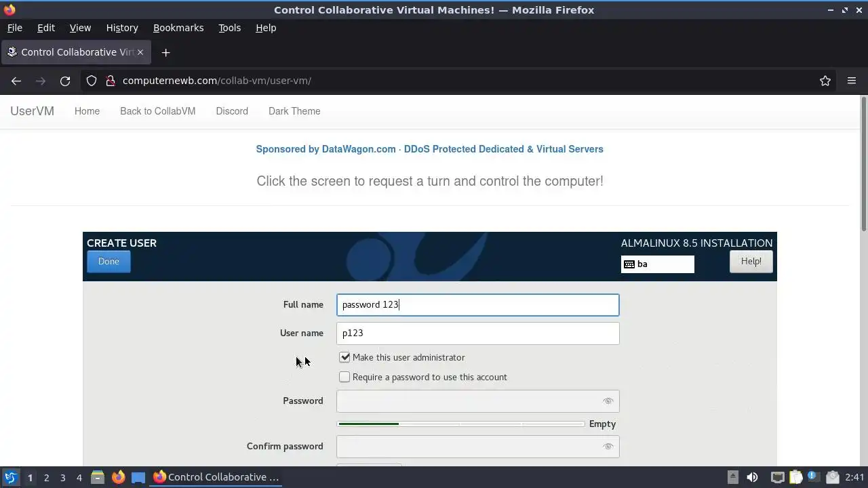Open a new tab with the plus icon
Screen dimensions: 868x488
click(x=165, y=52)
